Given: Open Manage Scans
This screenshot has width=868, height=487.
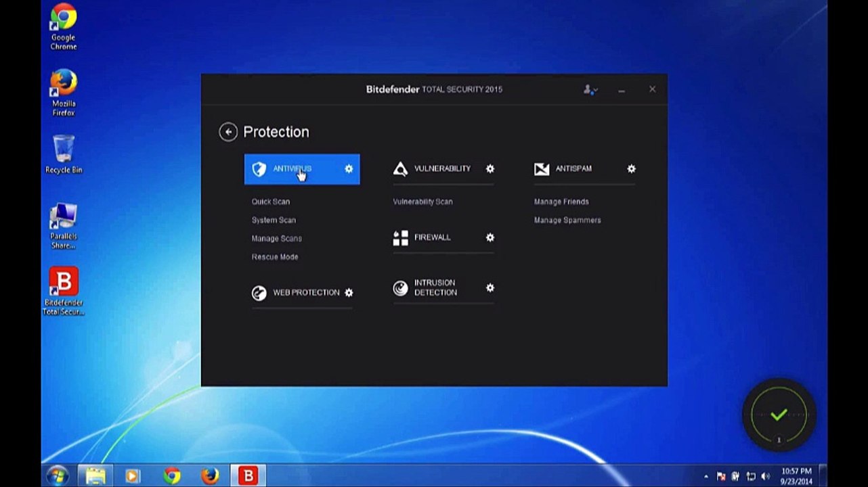Looking at the screenshot, I should (277, 238).
